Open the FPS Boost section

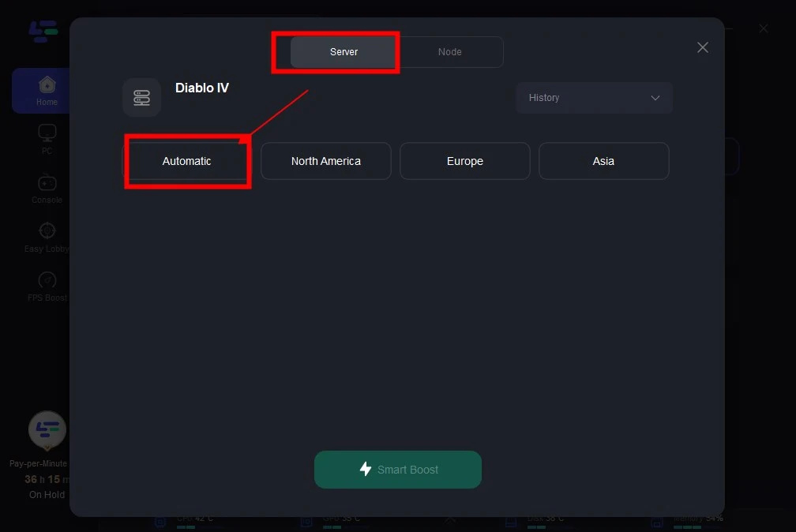(x=47, y=287)
